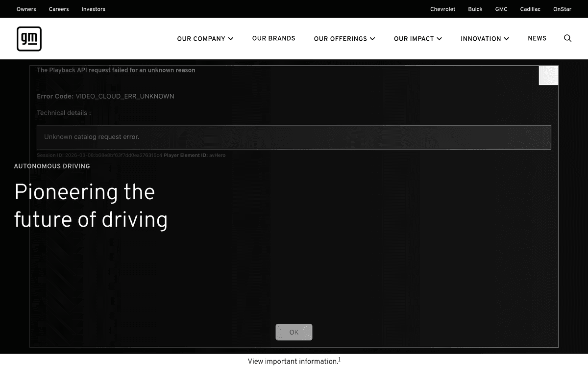Click the GM logo
The height and width of the screenshot is (368, 588).
(x=29, y=39)
